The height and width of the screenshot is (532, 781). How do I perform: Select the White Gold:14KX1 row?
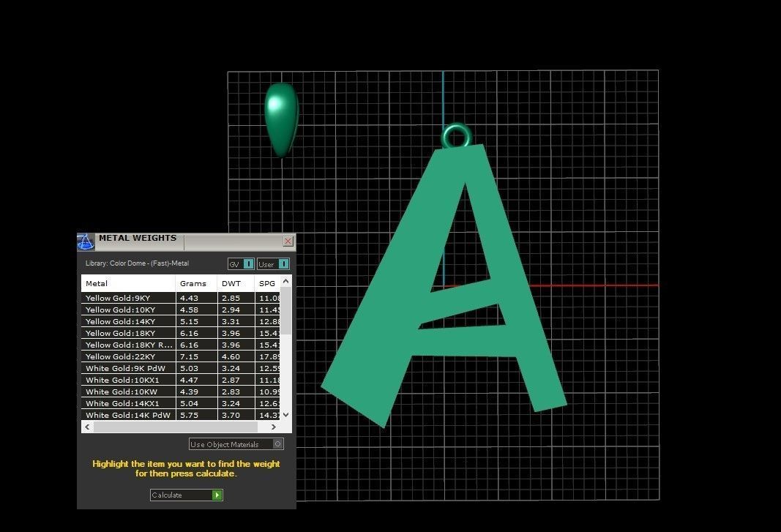[x=181, y=403]
